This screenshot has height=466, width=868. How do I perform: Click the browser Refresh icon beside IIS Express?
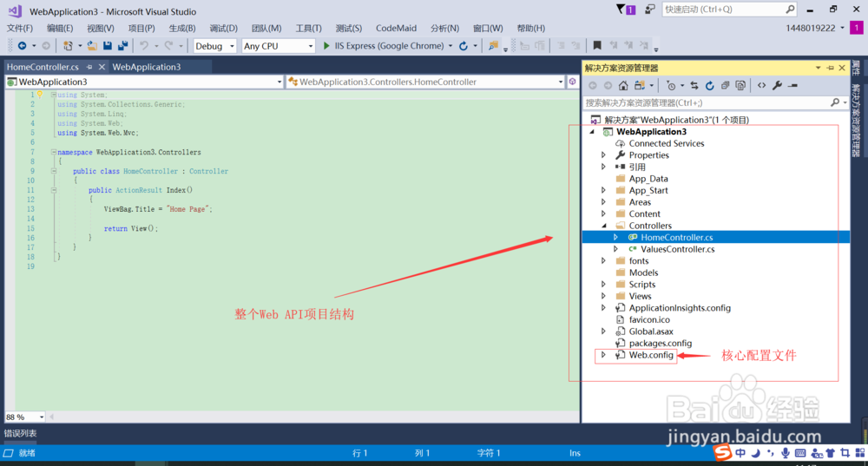464,46
